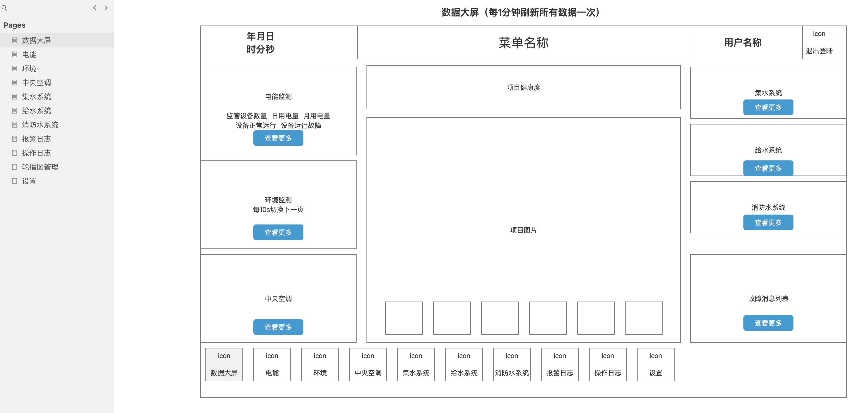Select the 操作日志 icon in bottom nav
Screen dimensions: 868x413
pos(608,365)
